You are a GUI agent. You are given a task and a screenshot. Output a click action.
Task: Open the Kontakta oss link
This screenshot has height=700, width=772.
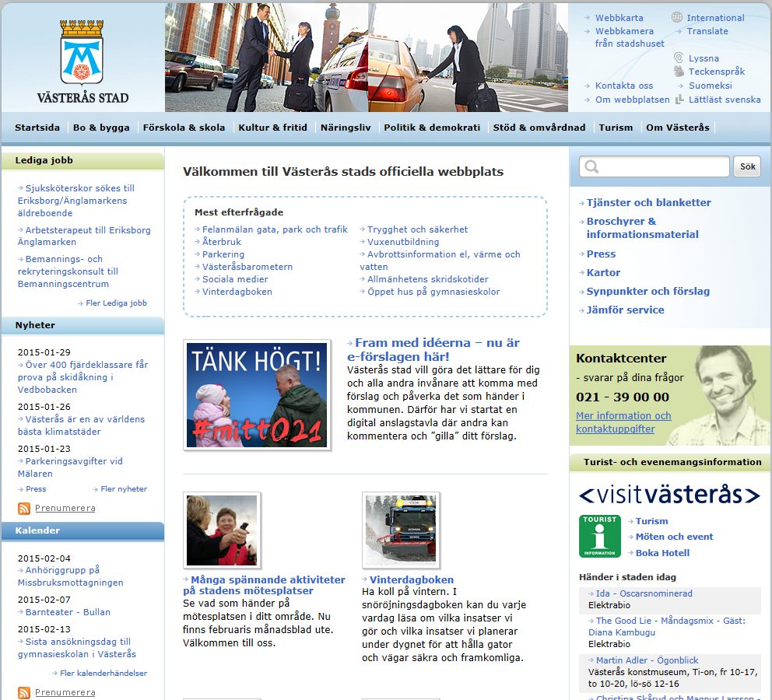[x=624, y=86]
